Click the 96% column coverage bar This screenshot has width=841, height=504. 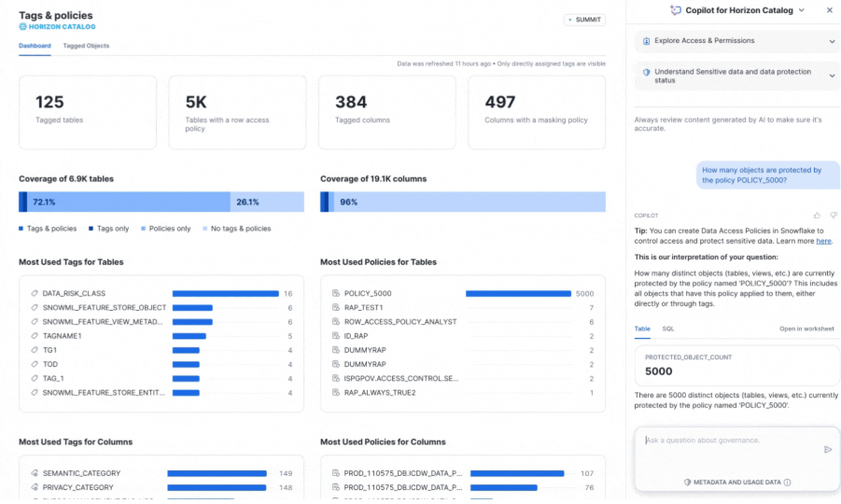tap(470, 202)
